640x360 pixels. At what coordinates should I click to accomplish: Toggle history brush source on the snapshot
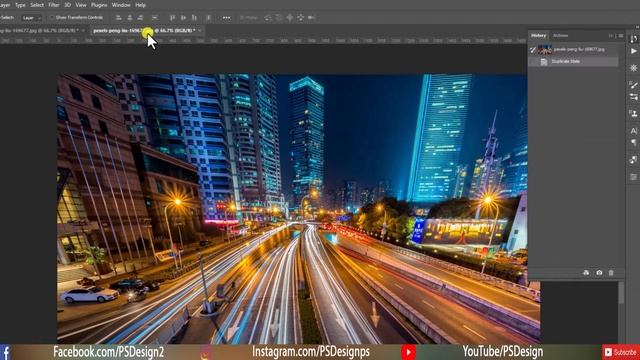pos(533,50)
